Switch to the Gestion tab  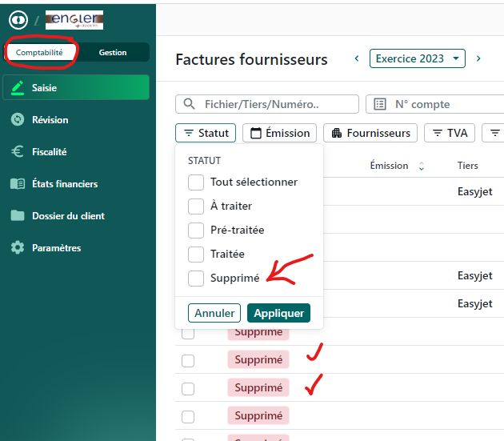[x=113, y=53]
